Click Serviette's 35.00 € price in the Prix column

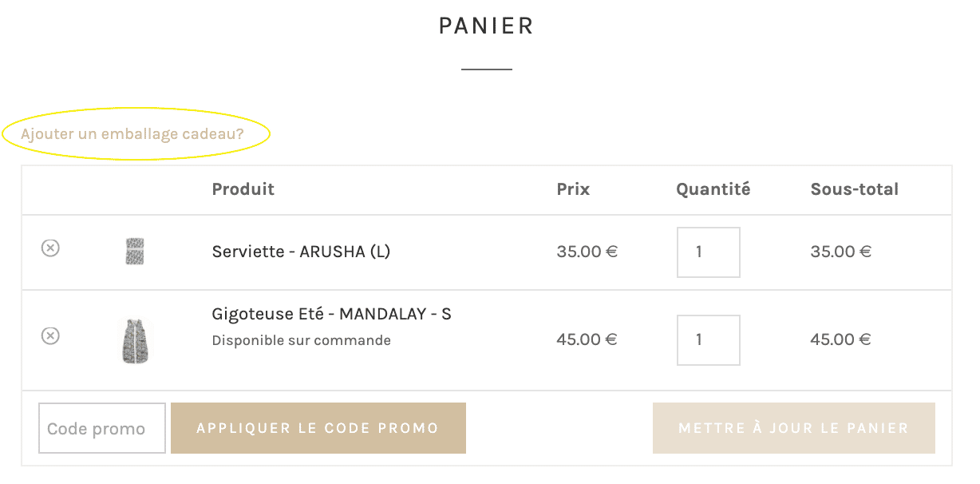point(587,252)
